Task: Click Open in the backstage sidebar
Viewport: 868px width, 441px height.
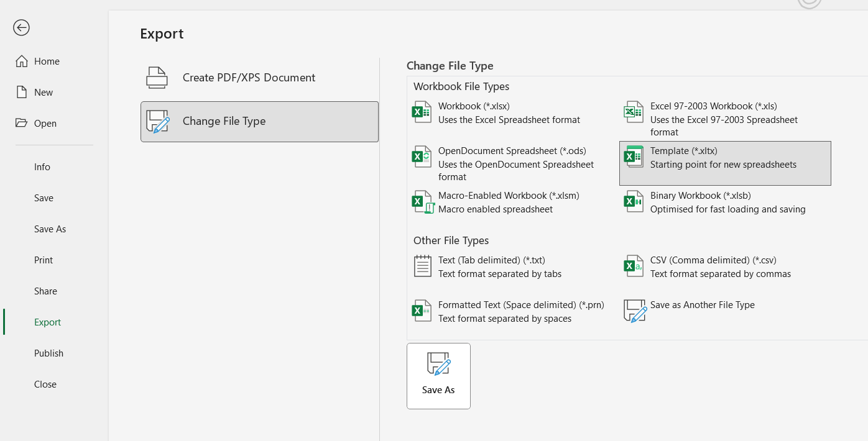Action: pos(45,124)
